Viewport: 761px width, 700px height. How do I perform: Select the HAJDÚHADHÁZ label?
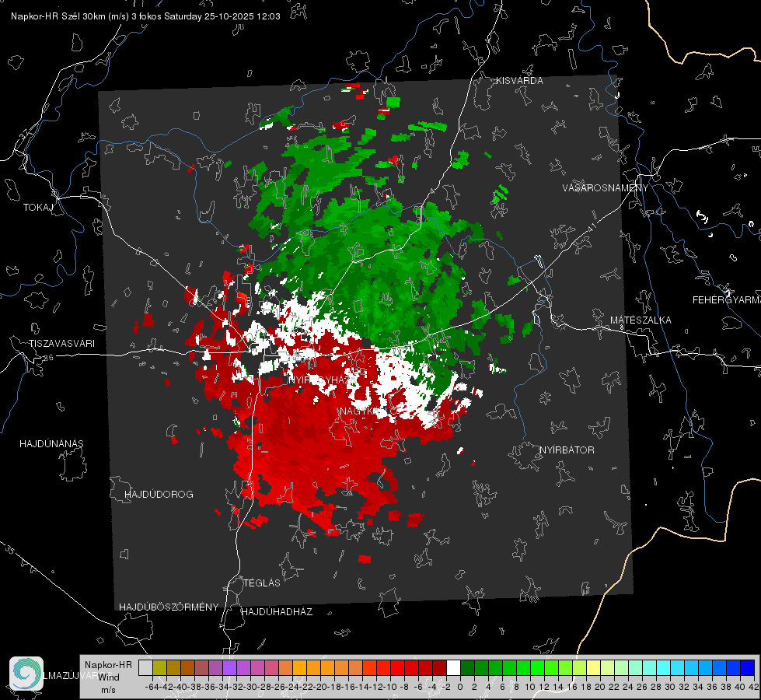pyautogui.click(x=277, y=612)
